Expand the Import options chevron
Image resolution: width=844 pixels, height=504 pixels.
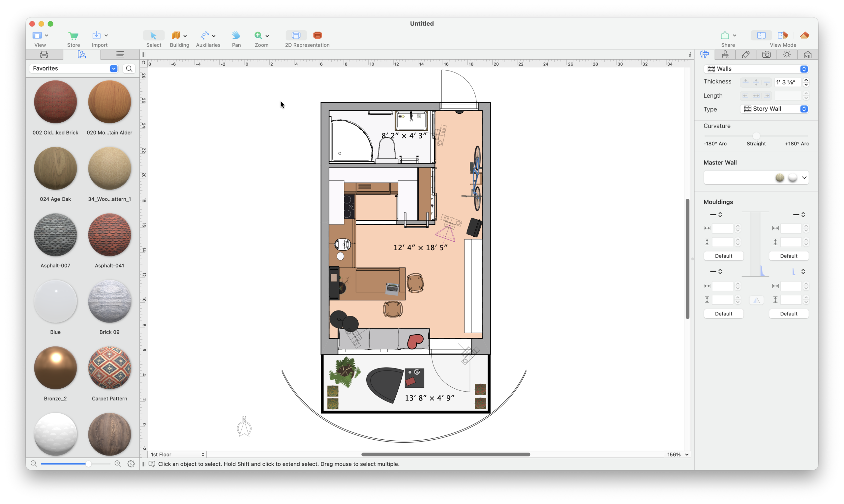pyautogui.click(x=106, y=35)
